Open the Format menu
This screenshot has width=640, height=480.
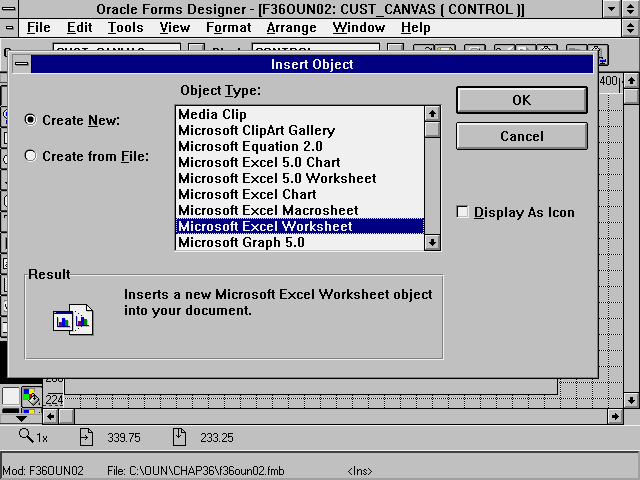click(x=228, y=28)
